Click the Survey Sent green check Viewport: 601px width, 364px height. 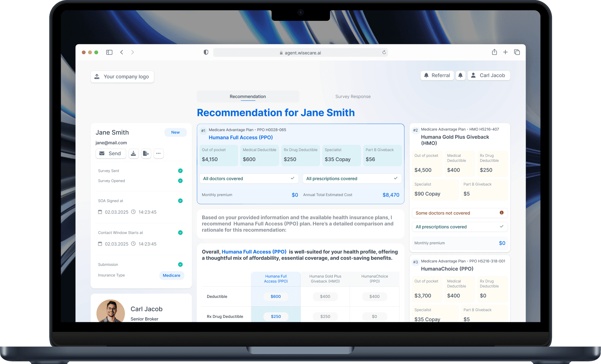180,171
